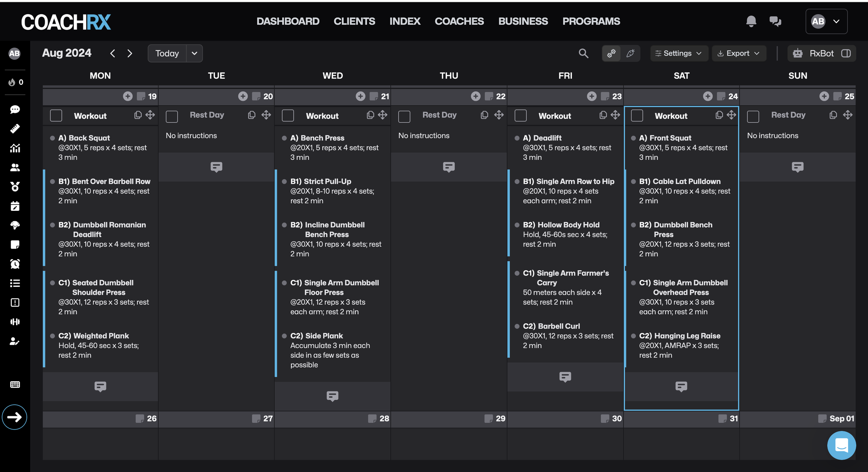The height and width of the screenshot is (472, 868).
Task: Expand the Settings dropdown
Action: point(678,53)
